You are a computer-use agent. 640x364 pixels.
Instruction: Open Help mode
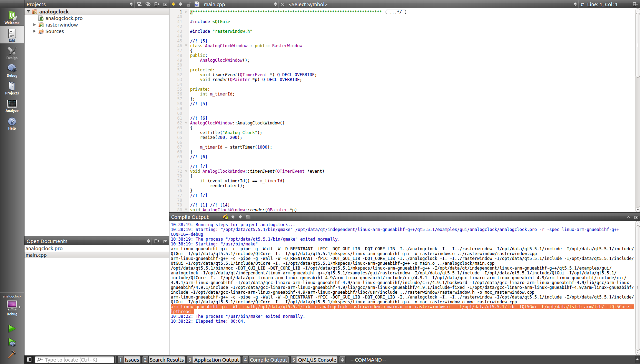[x=12, y=123]
